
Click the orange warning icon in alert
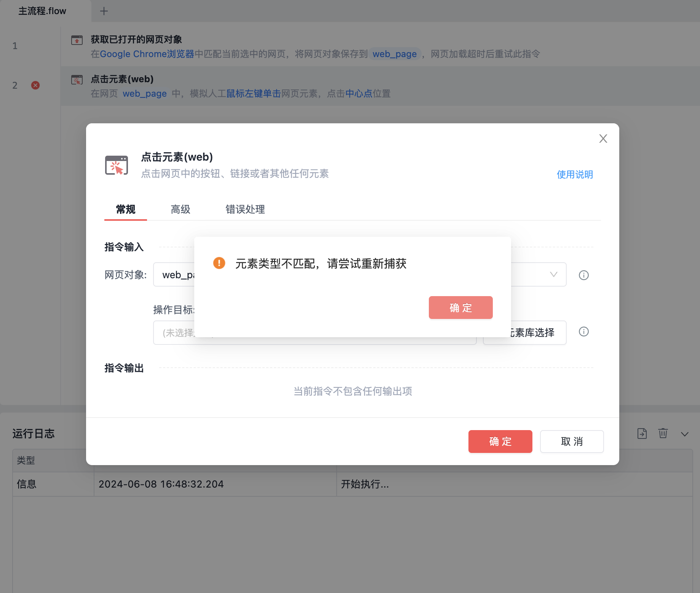[219, 263]
